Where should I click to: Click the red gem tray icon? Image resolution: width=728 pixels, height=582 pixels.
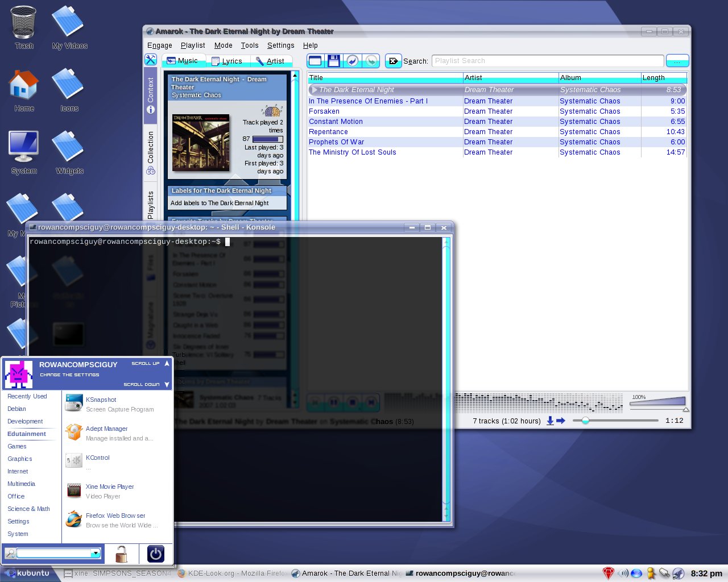click(608, 573)
